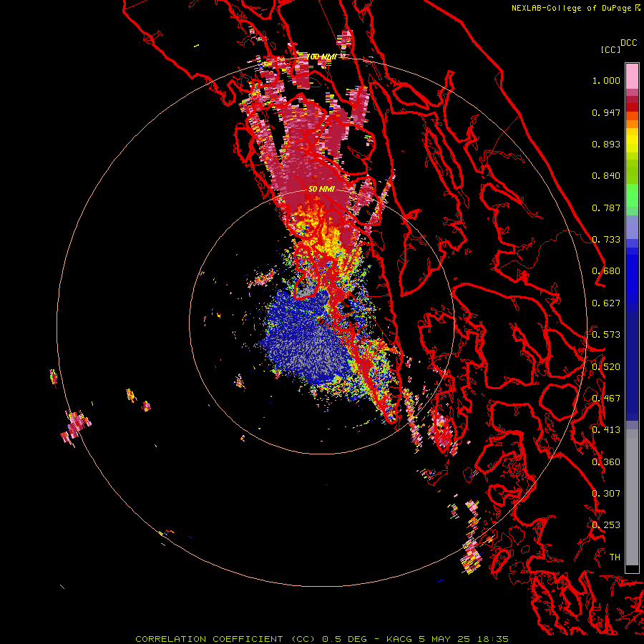Click the CORRELATION COEFFICIENT footer caption
This screenshot has width=644, height=644.
(x=322, y=639)
